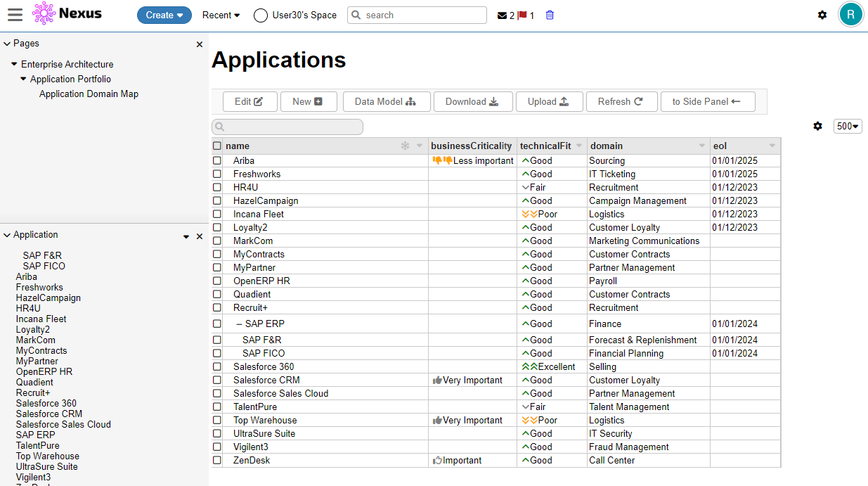
Task: Collapse the SAP ERP row group
Action: tap(239, 324)
